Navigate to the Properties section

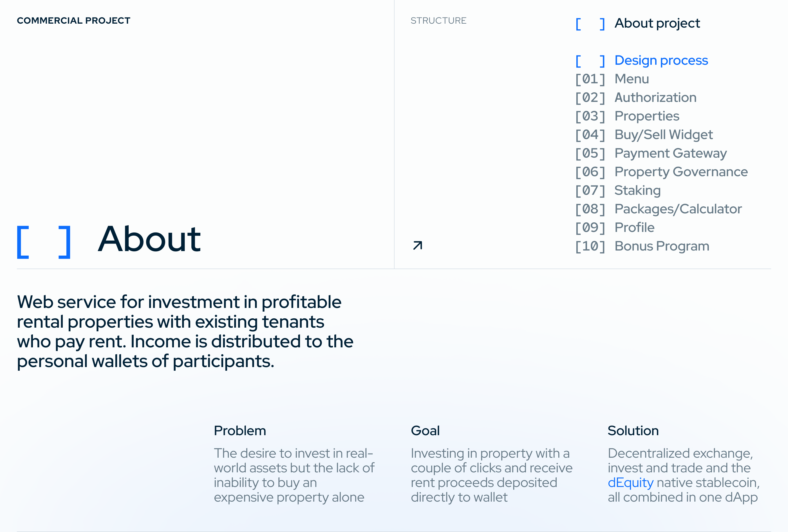pyautogui.click(x=647, y=116)
